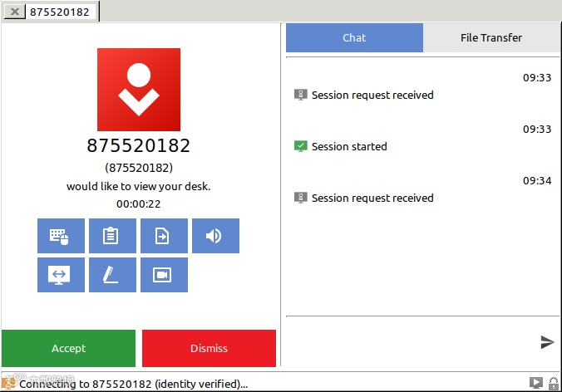Select the 875520182 session tab

[x=60, y=12]
